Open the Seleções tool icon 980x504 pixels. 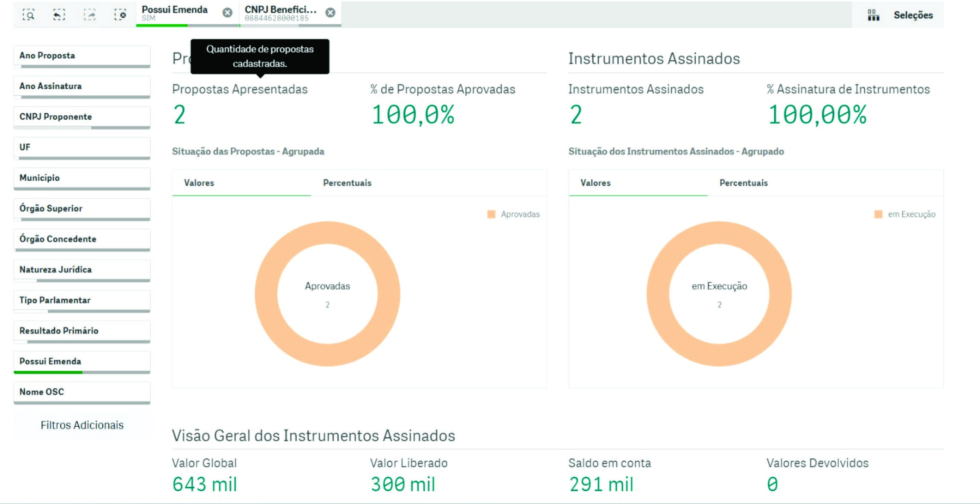click(874, 14)
